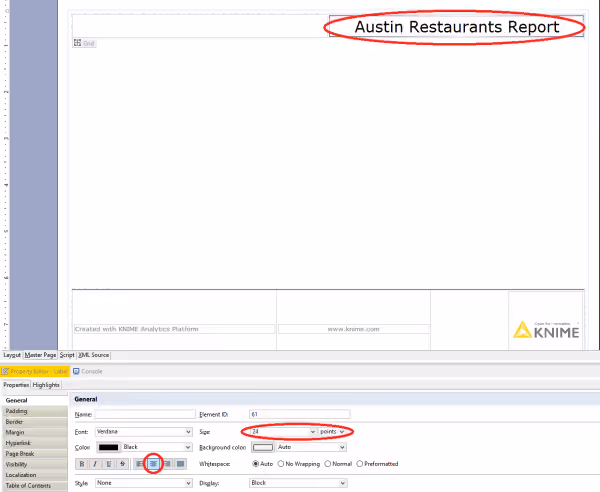Click the Name input field
Image resolution: width=600 pixels, height=492 pixels.
click(145, 414)
